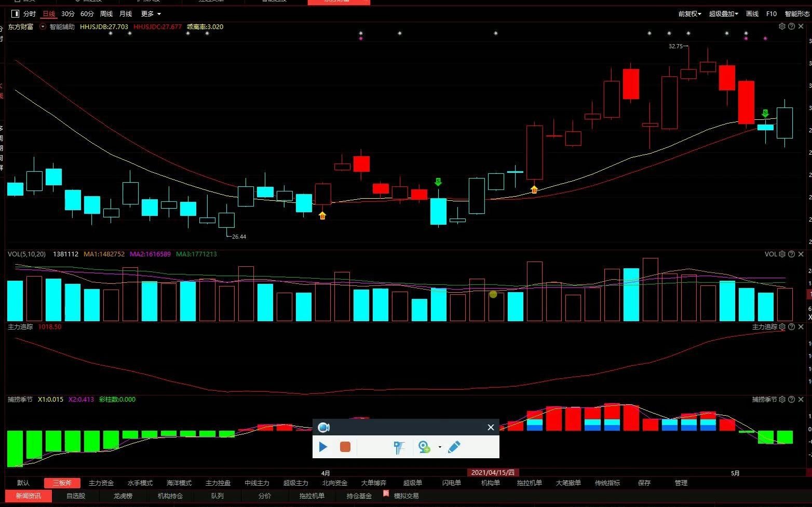Click recorder add webcam icon

click(424, 447)
